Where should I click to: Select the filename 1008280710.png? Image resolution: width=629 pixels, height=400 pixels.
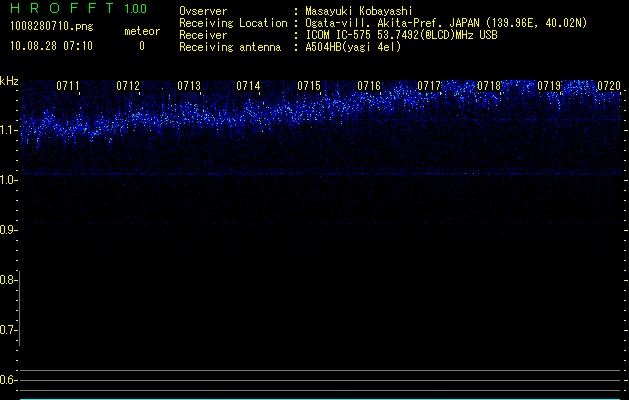point(52,26)
